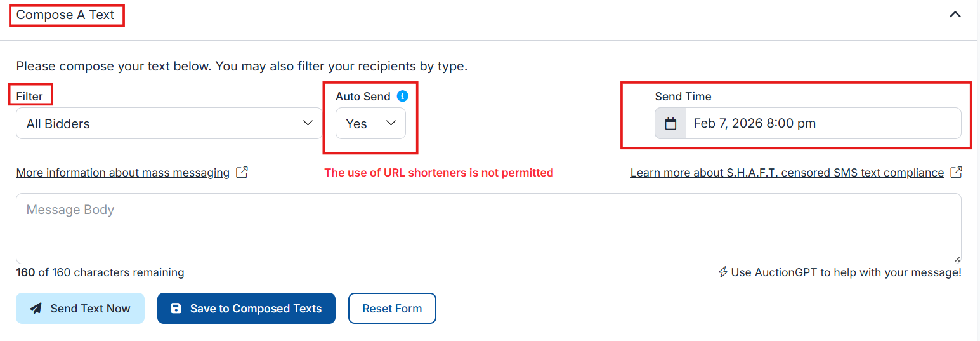Click the calendar icon beside Send Time
980x341 pixels.
[x=670, y=124]
